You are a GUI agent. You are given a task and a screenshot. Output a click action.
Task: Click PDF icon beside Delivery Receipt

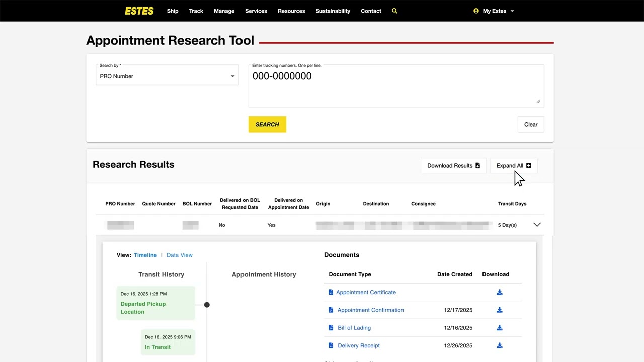click(x=331, y=345)
